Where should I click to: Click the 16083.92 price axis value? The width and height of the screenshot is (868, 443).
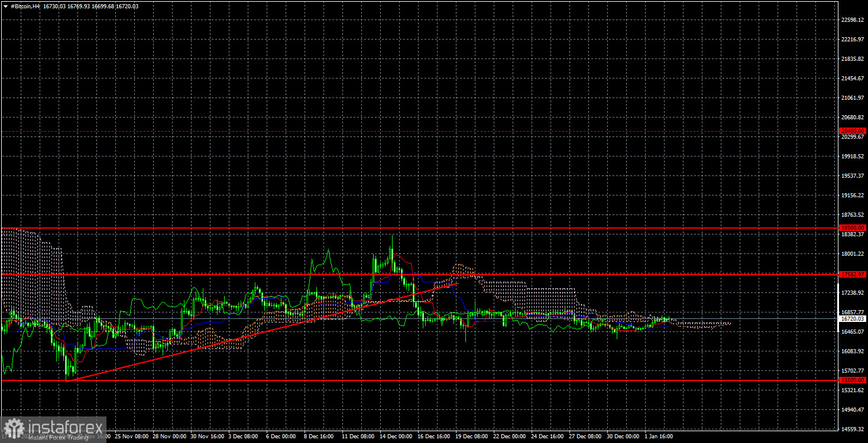[853, 351]
